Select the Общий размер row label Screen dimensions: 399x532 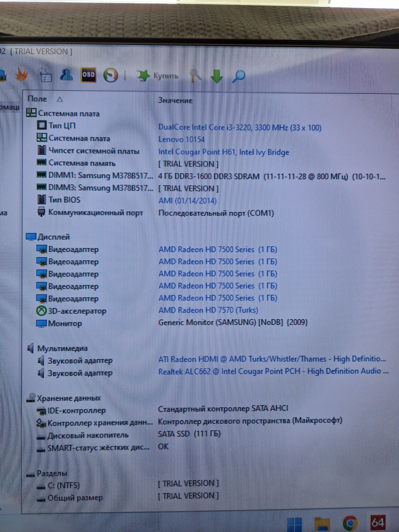75,498
